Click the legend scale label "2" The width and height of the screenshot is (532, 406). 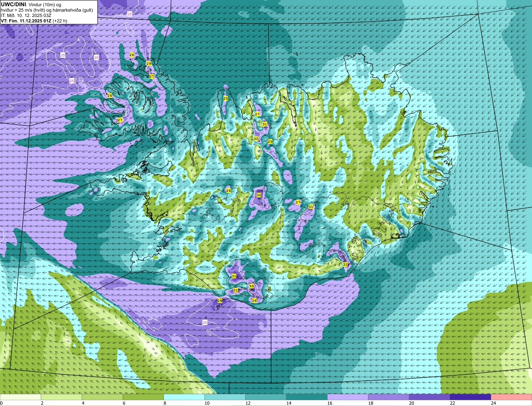(42, 403)
